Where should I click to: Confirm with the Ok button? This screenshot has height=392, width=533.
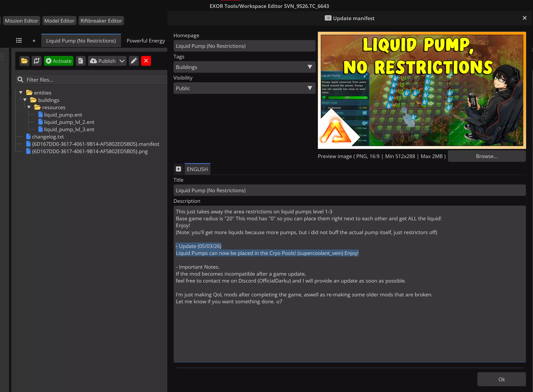coord(501,379)
